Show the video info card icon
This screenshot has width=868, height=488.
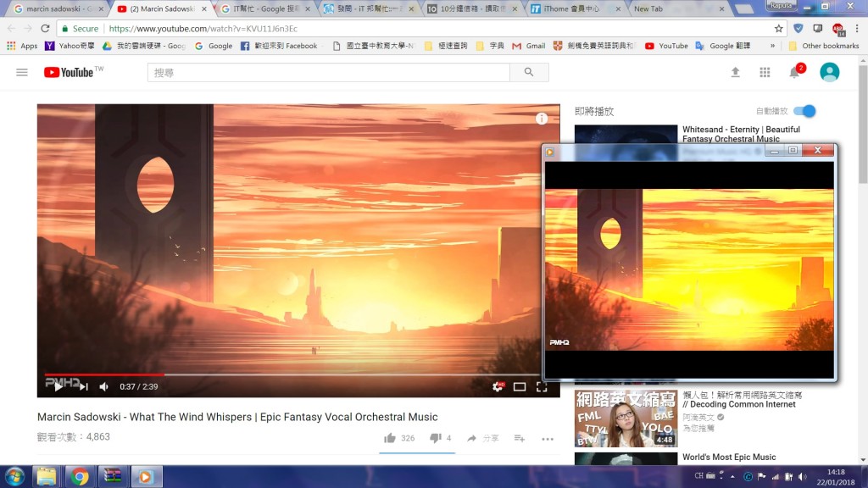point(542,119)
